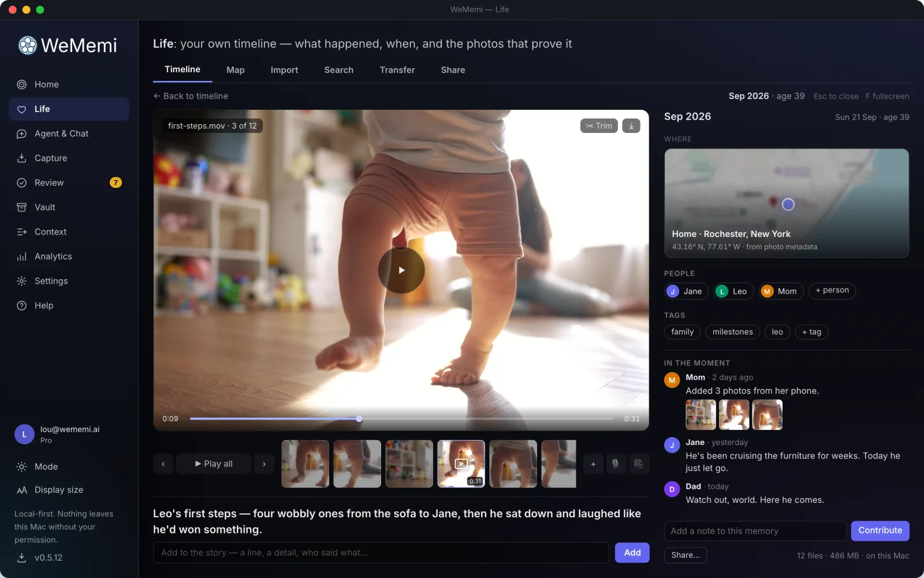Select the toy shelf thumbnail in filmstrip
Screen dimensions: 924x578
pos(409,464)
